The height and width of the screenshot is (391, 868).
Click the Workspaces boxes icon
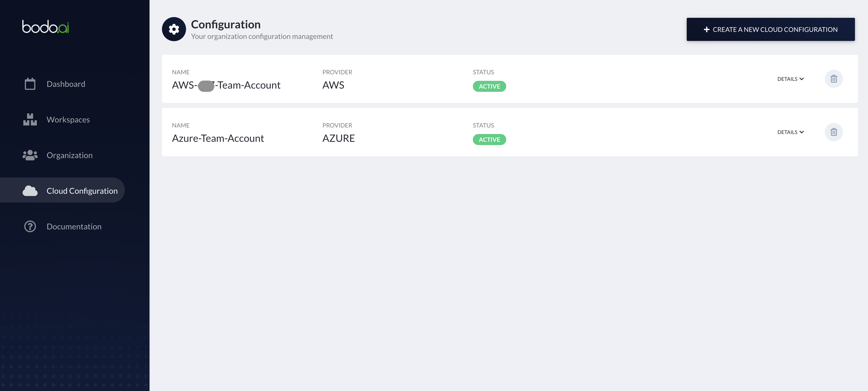pyautogui.click(x=30, y=119)
